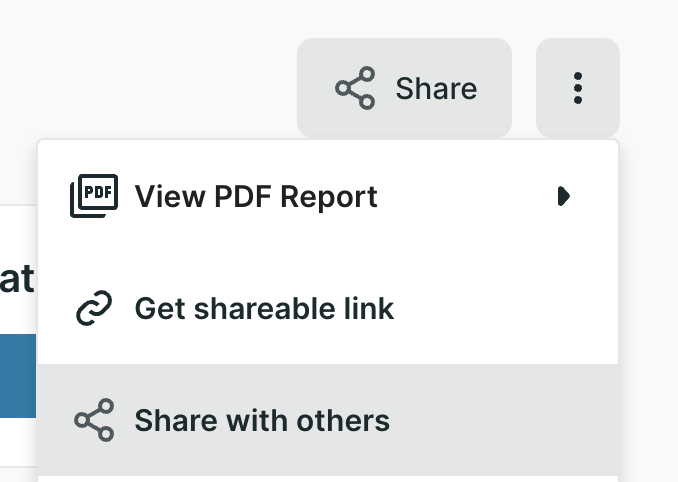
Task: Click the share icon beside Share with others
Action: pyautogui.click(x=94, y=420)
